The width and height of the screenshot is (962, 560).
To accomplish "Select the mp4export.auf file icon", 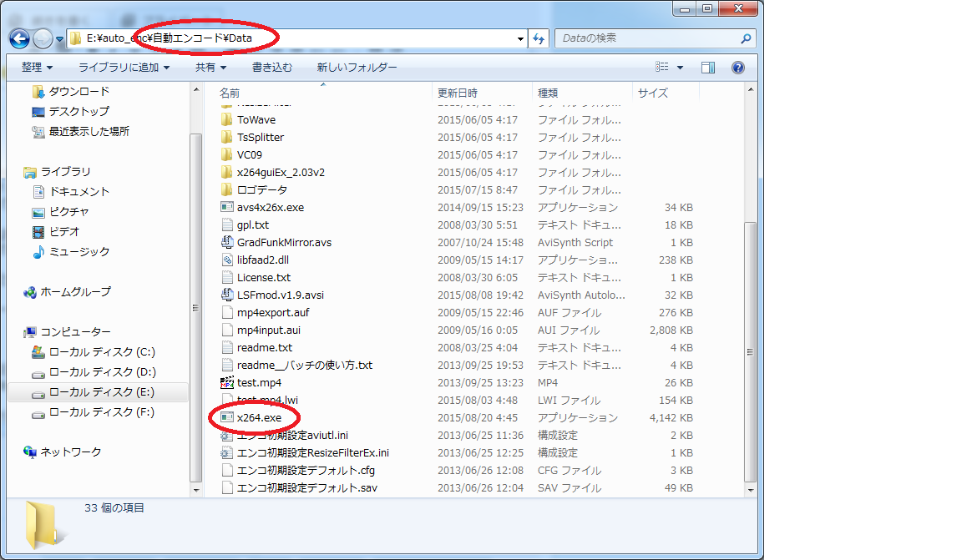I will click(x=227, y=312).
